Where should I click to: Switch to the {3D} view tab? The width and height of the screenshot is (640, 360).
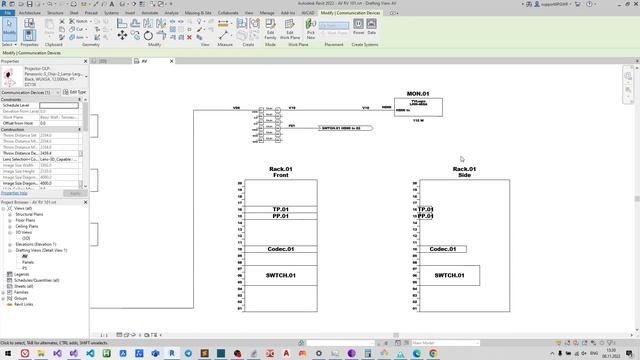(x=103, y=61)
